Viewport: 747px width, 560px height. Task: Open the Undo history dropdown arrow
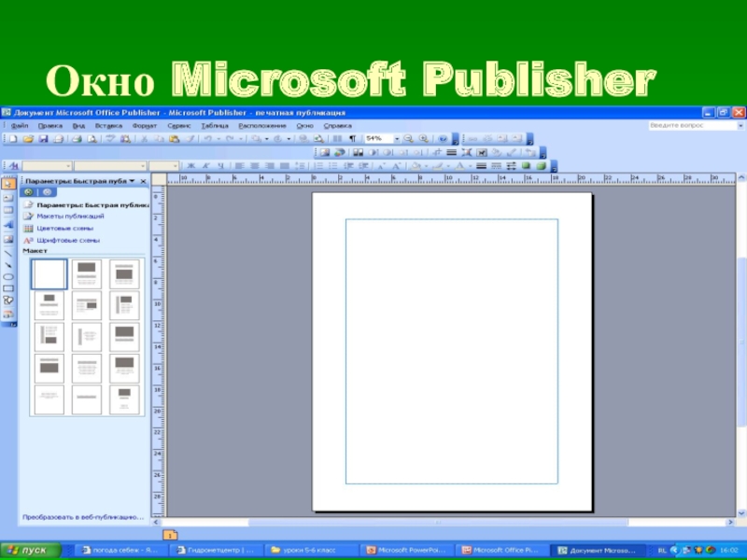218,139
